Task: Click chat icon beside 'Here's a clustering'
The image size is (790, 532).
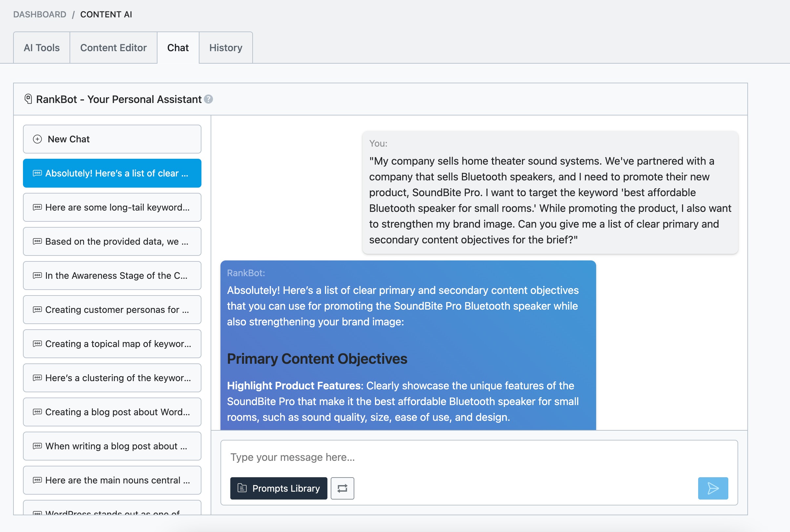Action: click(x=37, y=378)
